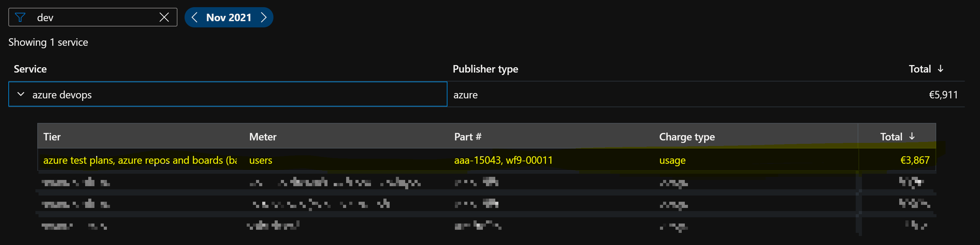Clear the 'dev' filter with the X

164,17
